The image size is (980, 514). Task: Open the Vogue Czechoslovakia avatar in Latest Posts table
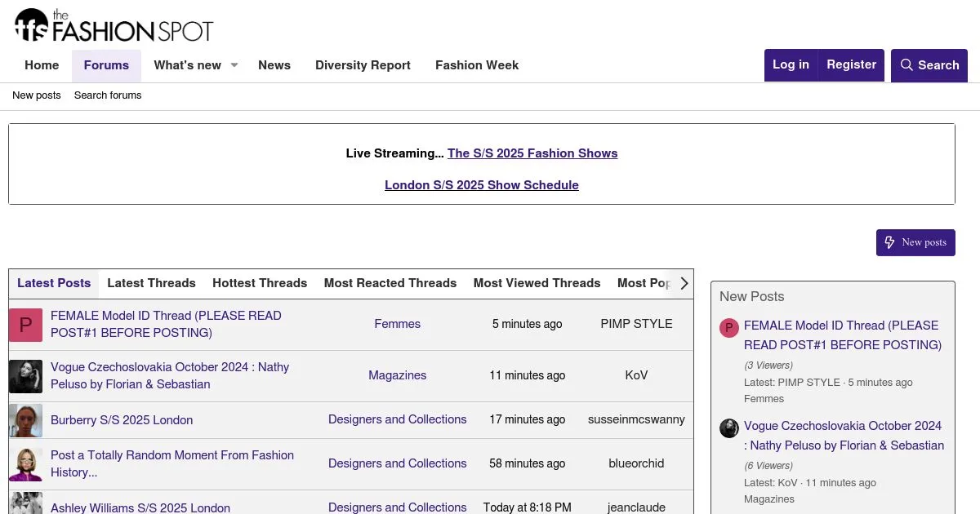25,376
